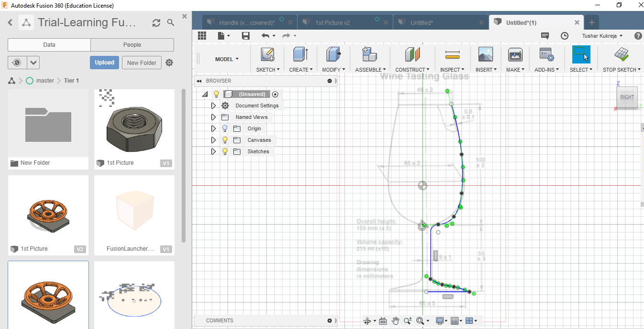Open the version history filter dropdown arrow
The image size is (644, 329).
33,63
